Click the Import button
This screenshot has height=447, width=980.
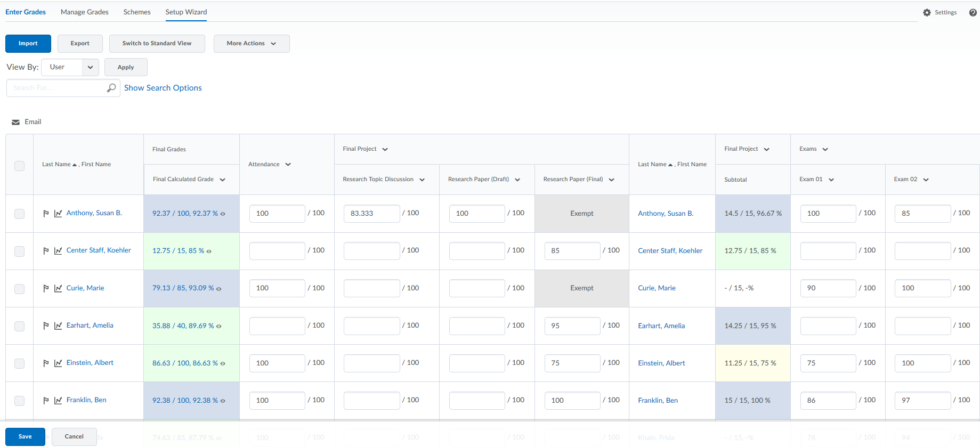pyautogui.click(x=28, y=44)
